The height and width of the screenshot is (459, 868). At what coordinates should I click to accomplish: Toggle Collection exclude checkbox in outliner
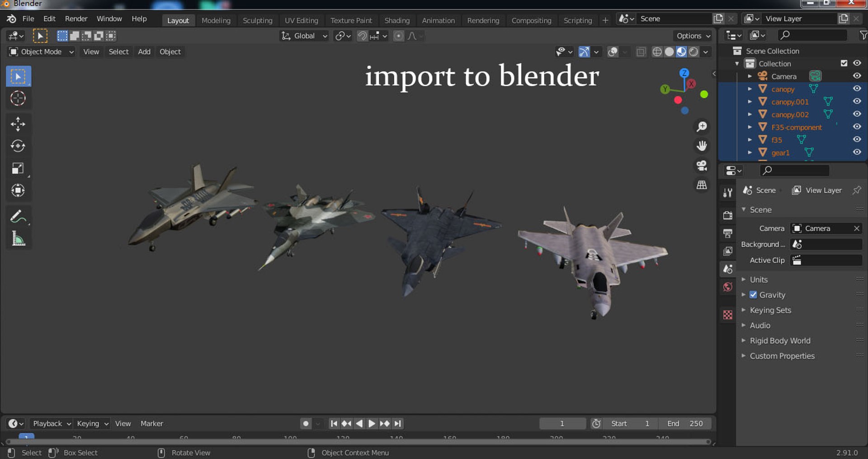(x=844, y=63)
